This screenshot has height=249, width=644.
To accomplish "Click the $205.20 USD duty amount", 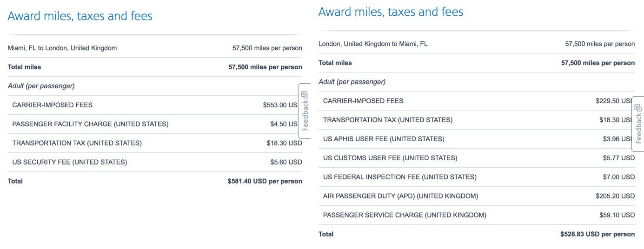I will coord(615,196).
